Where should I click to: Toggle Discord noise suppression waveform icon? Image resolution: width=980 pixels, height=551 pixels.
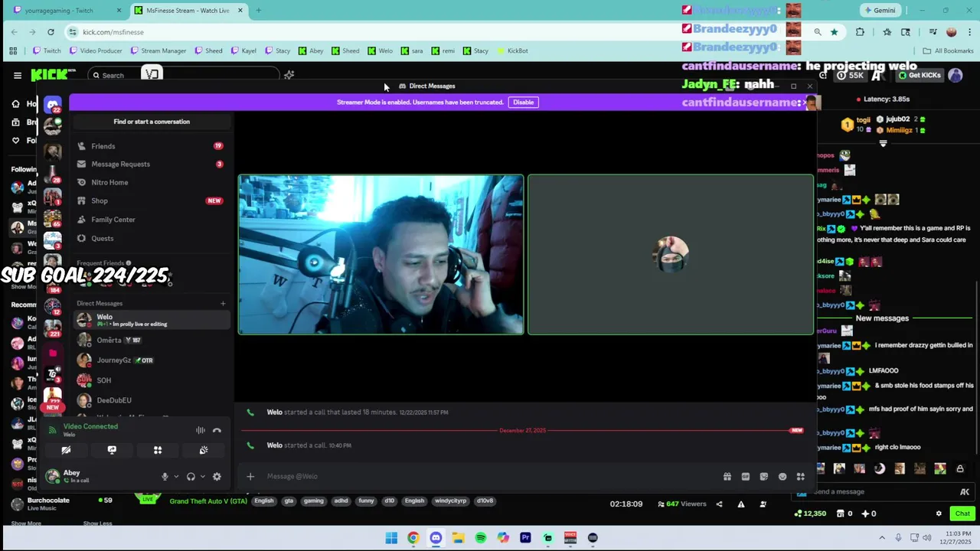point(201,430)
